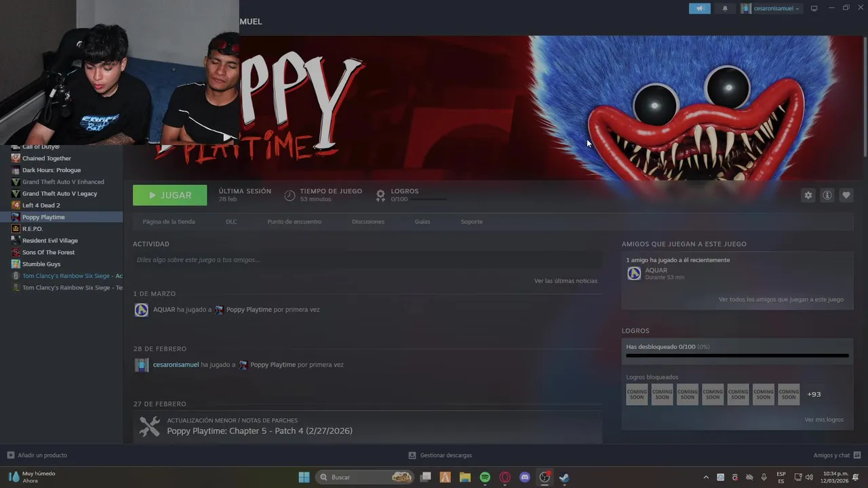Image resolution: width=868 pixels, height=488 pixels.
Task: Open game info circle icon
Action: pos(827,195)
